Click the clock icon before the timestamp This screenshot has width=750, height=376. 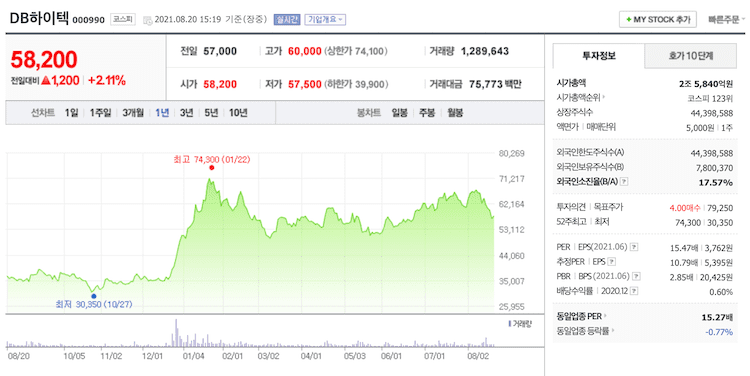[148, 20]
